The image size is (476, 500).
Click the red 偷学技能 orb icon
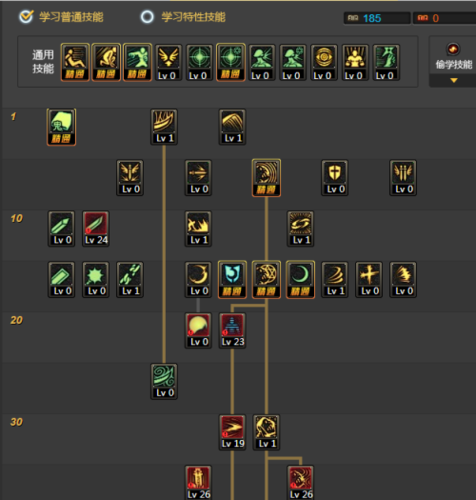point(453,49)
